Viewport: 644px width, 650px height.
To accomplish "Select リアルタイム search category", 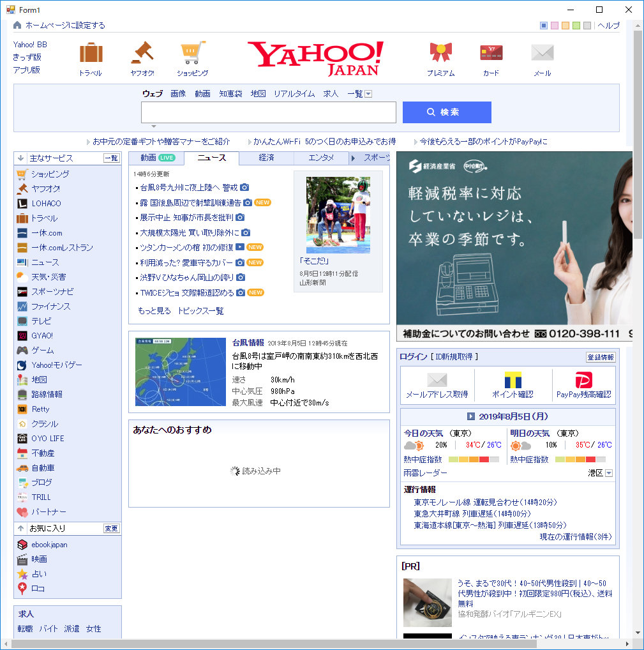I will [x=295, y=94].
